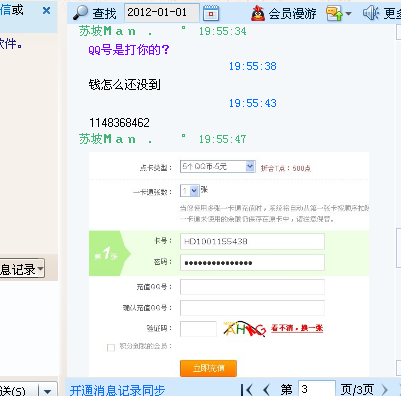Close the left panel tab with X
The width and height of the screenshot is (401, 396).
(x=46, y=11)
